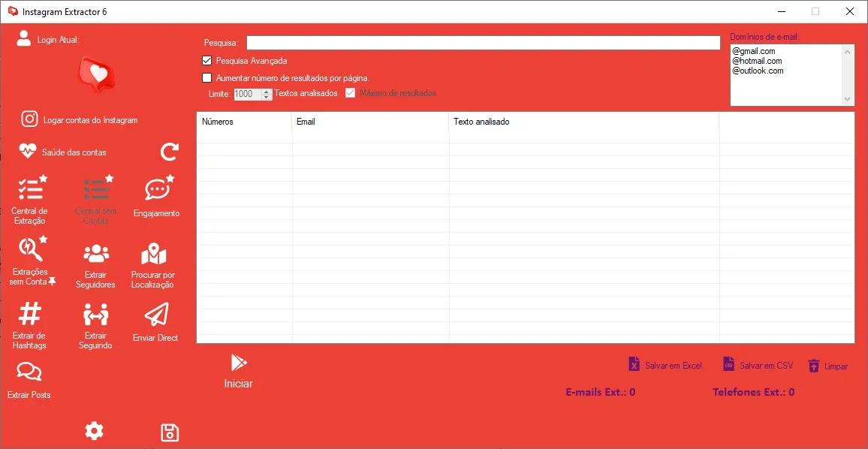Viewport: 868px width, 449px height.
Task: Open the Engajamento tool
Action: [157, 197]
